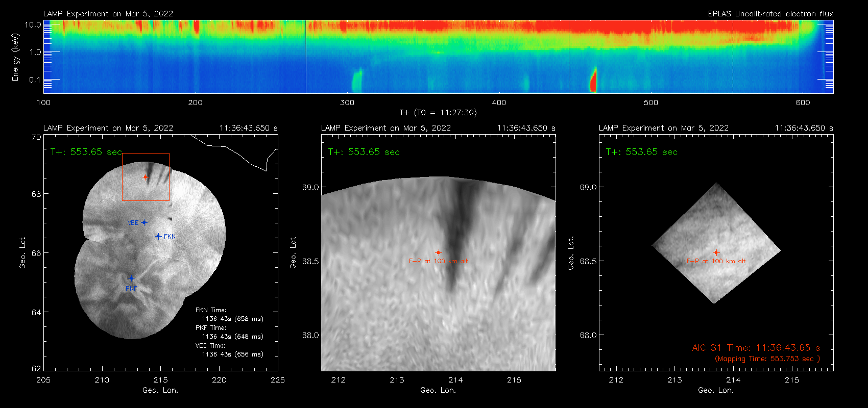Screen dimensions: 868x408
Task: Click the 'Geo. Lat' label of the middle map
Action: [293, 253]
